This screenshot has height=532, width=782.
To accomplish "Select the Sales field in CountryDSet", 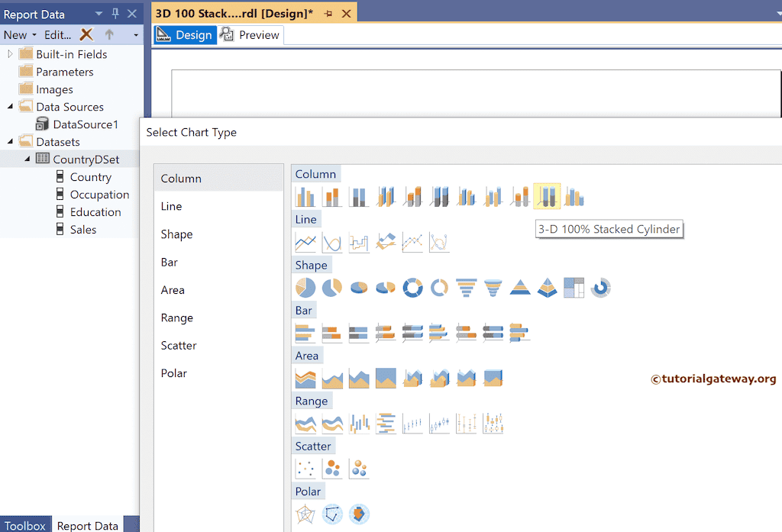I will pyautogui.click(x=76, y=229).
